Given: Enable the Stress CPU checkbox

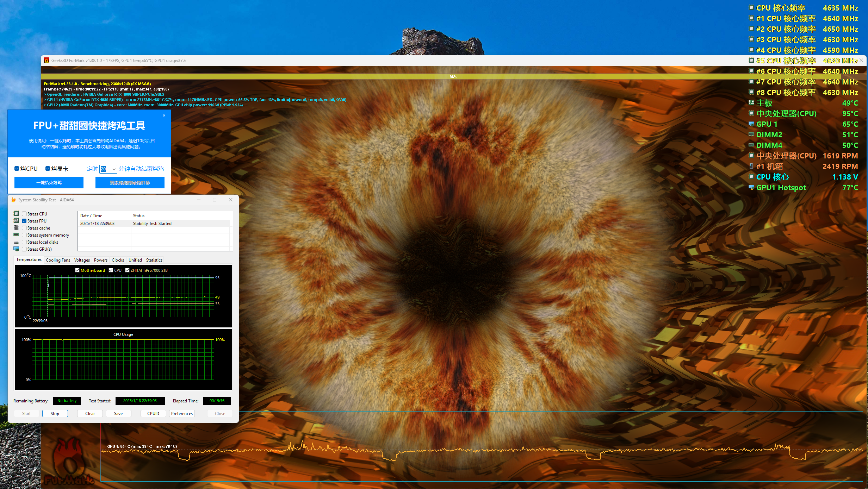Looking at the screenshot, I should 24,214.
